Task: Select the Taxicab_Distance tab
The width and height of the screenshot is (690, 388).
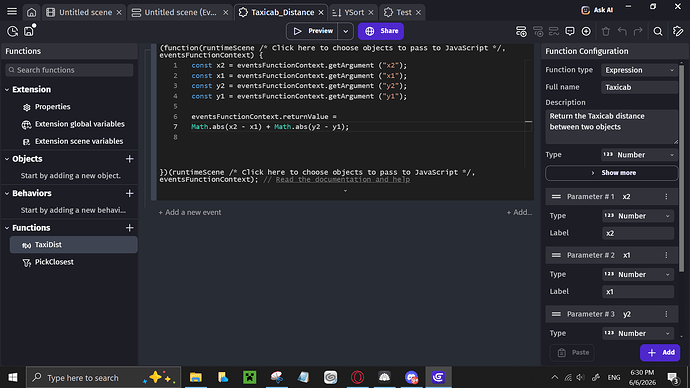Action: coord(282,12)
